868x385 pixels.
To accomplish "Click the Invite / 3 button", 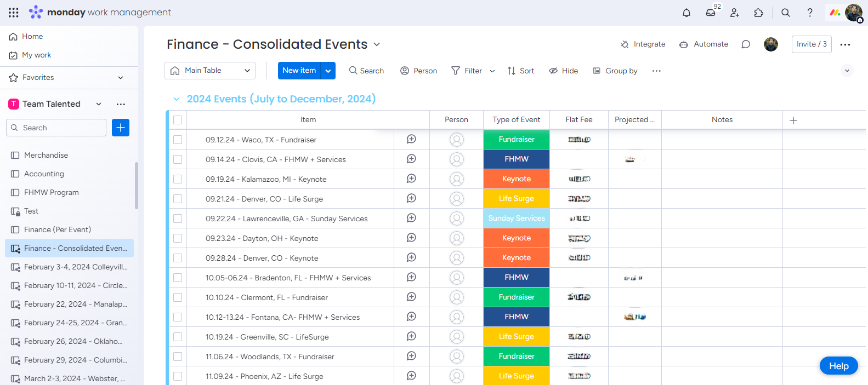I will [812, 44].
